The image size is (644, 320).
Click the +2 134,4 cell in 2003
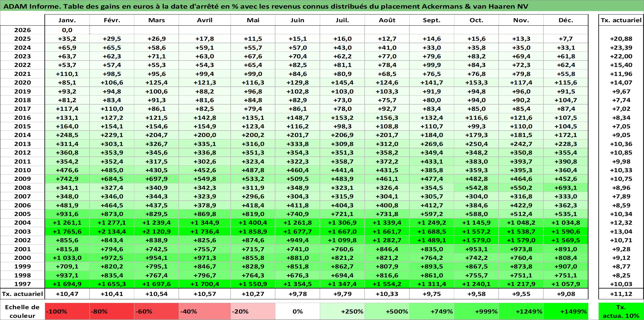coord(112,231)
